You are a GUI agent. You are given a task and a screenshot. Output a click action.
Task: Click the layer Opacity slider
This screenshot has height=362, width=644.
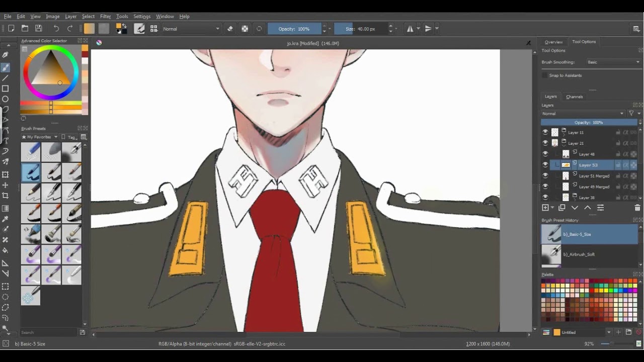pos(588,123)
